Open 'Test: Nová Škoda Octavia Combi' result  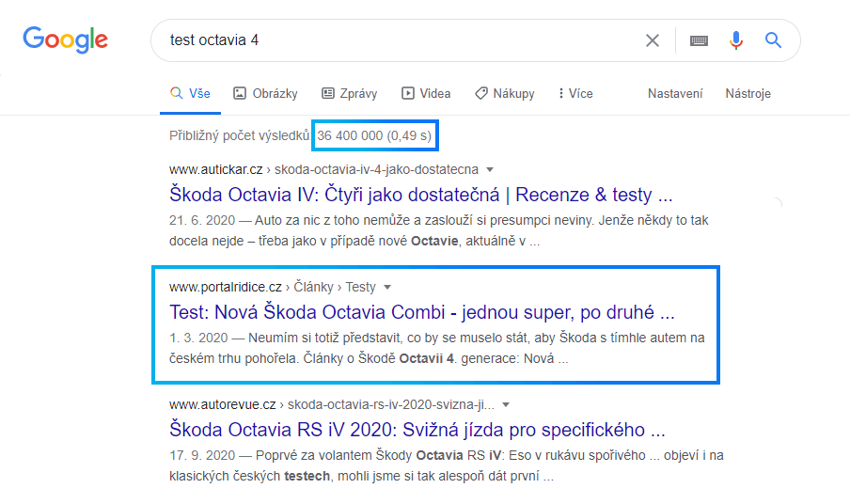coord(422,312)
